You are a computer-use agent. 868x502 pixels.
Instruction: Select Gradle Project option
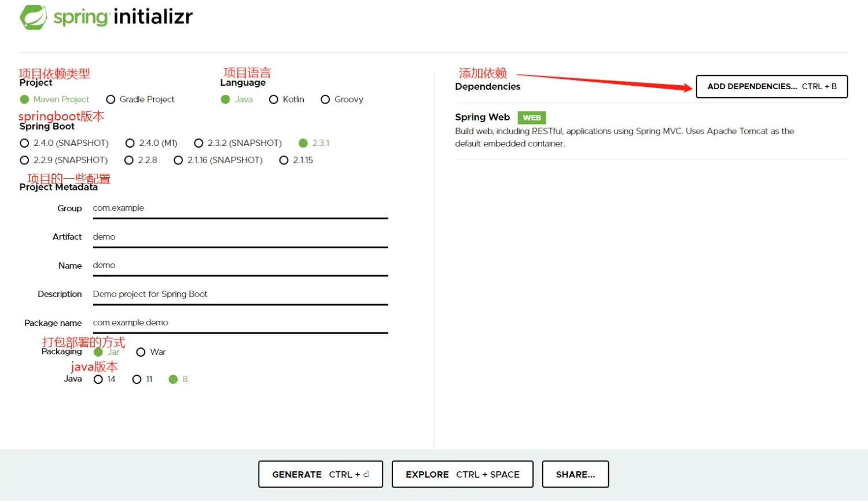click(111, 100)
